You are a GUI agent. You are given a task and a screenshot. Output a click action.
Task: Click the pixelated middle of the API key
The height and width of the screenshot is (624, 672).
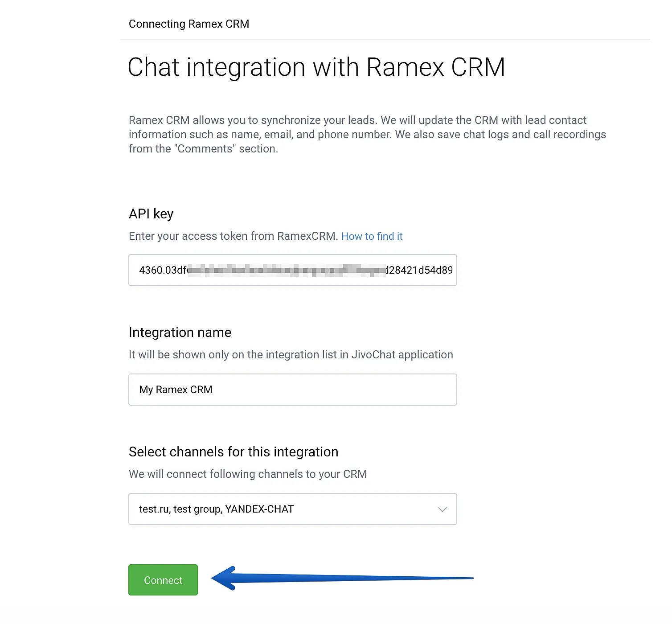[285, 270]
